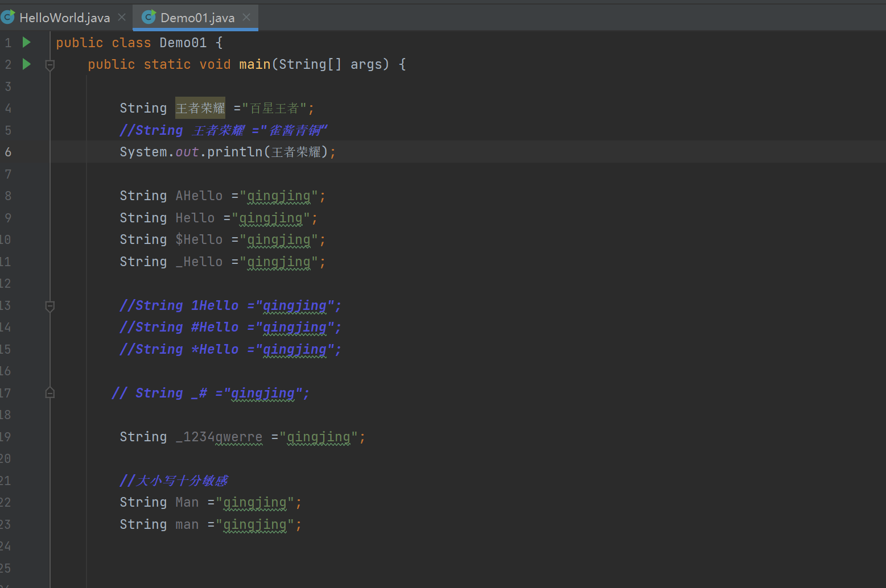Click args parameter in main signature

[x=366, y=64]
